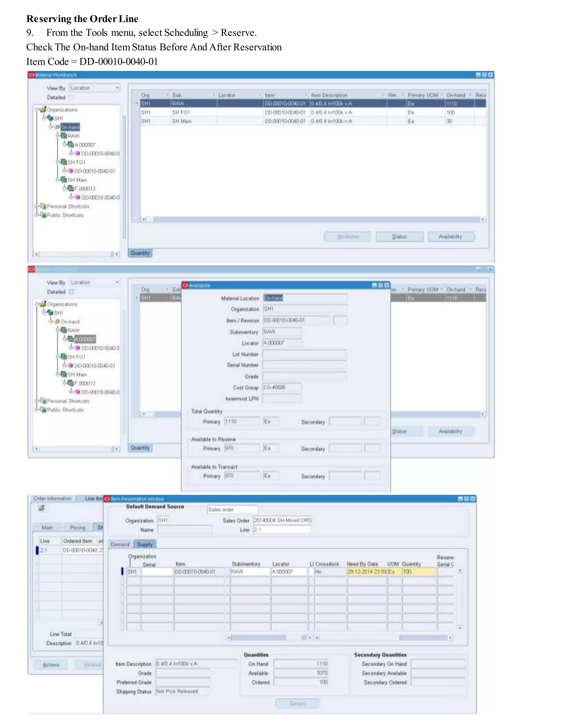Click the Oracle icon of Item Reservation window
Viewport: 563px width, 728px height.
click(x=107, y=499)
